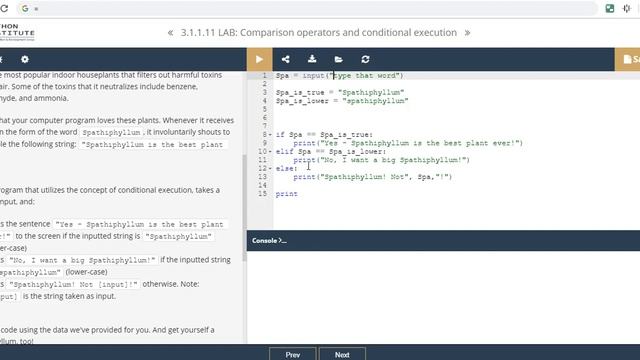Collapse the if block on line 8
640x360 pixels.
point(270,135)
